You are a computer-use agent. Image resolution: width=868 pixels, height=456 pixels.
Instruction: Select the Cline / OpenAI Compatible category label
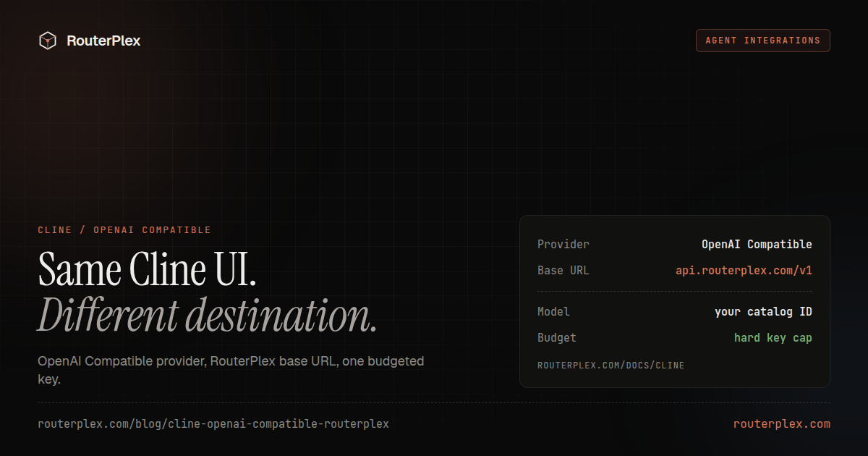click(x=124, y=230)
